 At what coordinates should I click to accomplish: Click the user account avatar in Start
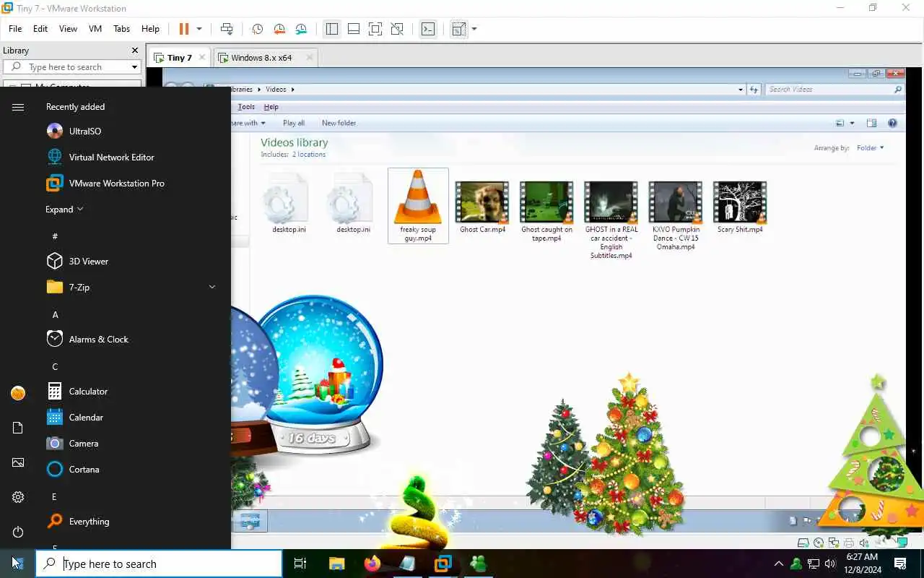point(18,393)
